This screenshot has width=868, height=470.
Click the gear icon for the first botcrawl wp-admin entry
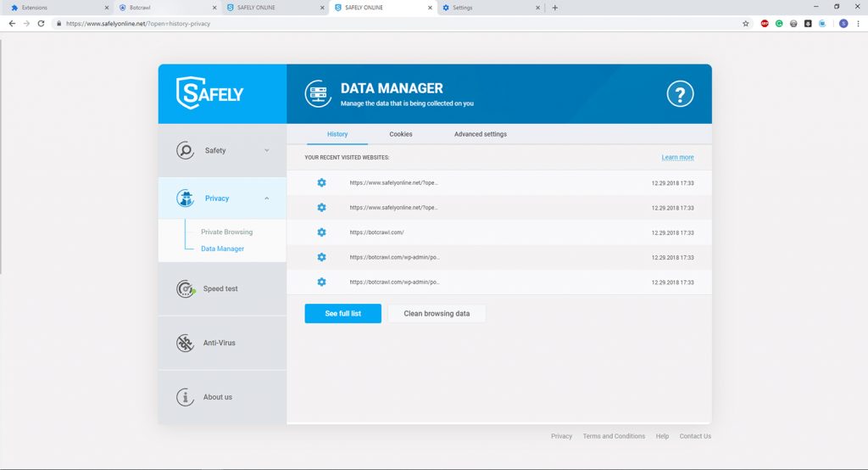(x=321, y=257)
